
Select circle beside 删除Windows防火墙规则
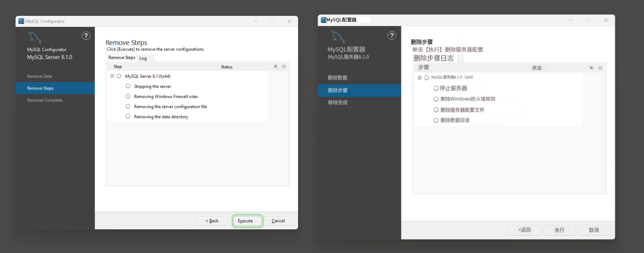pyautogui.click(x=436, y=99)
